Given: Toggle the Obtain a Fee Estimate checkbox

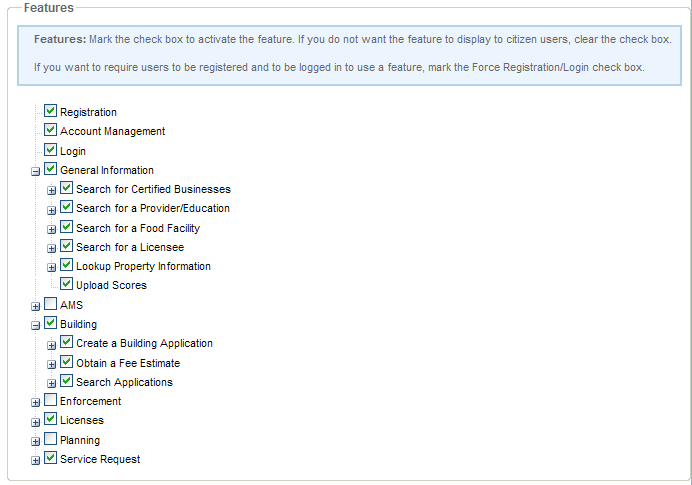Looking at the screenshot, I should (x=67, y=362).
